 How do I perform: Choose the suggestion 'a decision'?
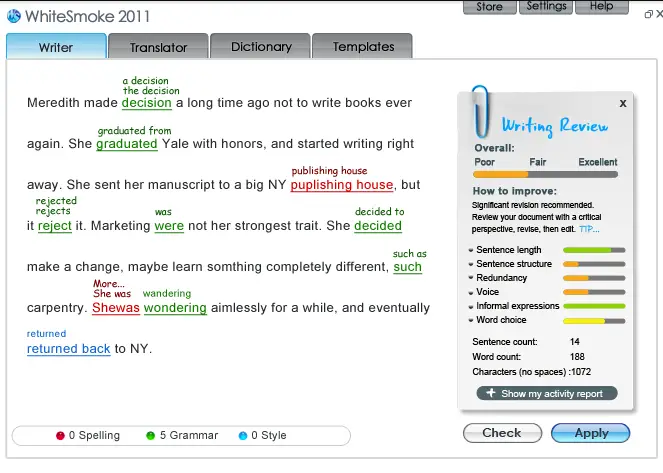pos(145,80)
